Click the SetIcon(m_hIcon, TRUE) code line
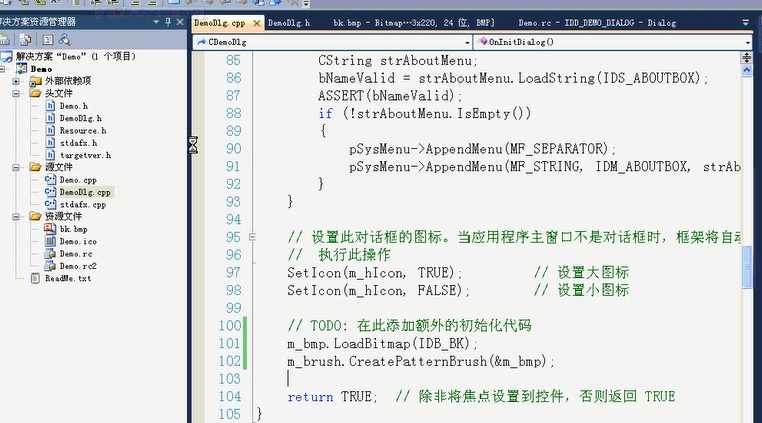The image size is (762, 423). pos(375,273)
